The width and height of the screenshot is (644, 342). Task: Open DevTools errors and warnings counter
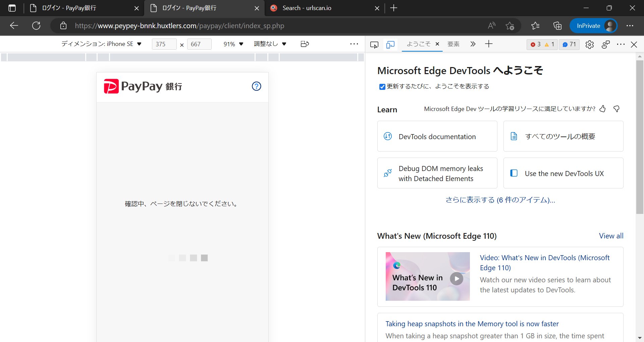click(x=542, y=44)
